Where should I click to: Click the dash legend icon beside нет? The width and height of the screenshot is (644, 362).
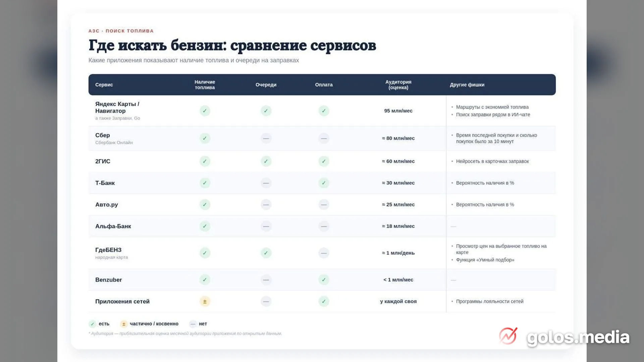point(193,324)
